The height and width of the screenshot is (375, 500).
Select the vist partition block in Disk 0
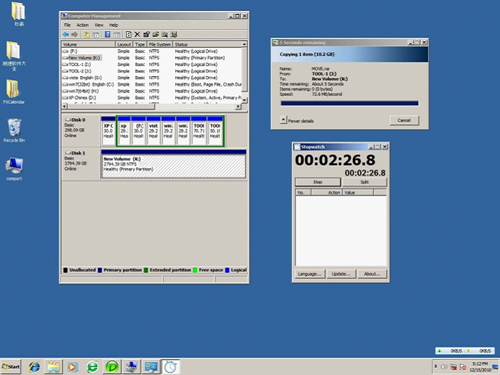coord(153,131)
